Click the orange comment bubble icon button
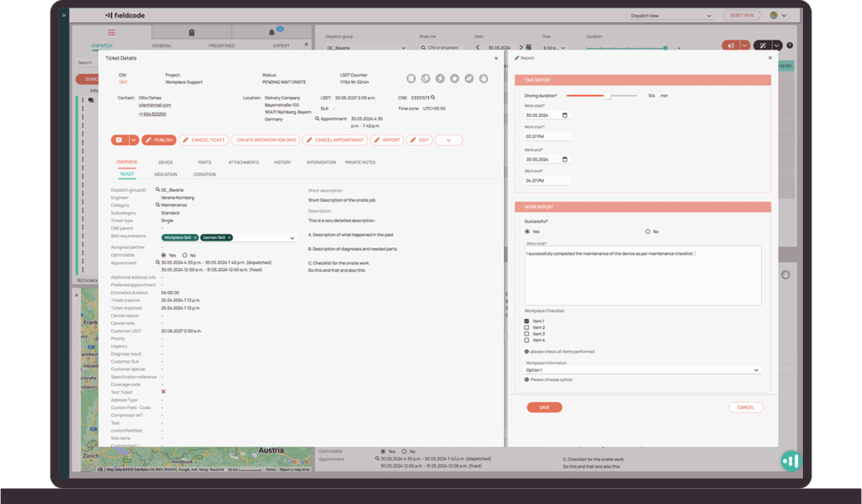The image size is (862, 504). click(120, 140)
